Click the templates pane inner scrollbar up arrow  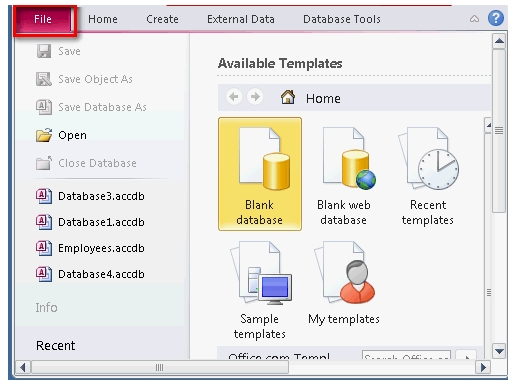[488, 125]
